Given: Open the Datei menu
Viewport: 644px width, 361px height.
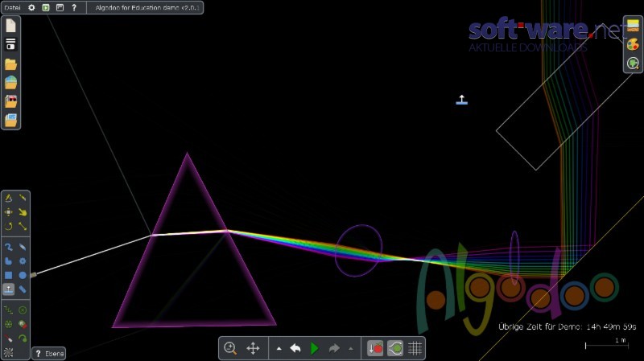Looking at the screenshot, I should (12, 7).
